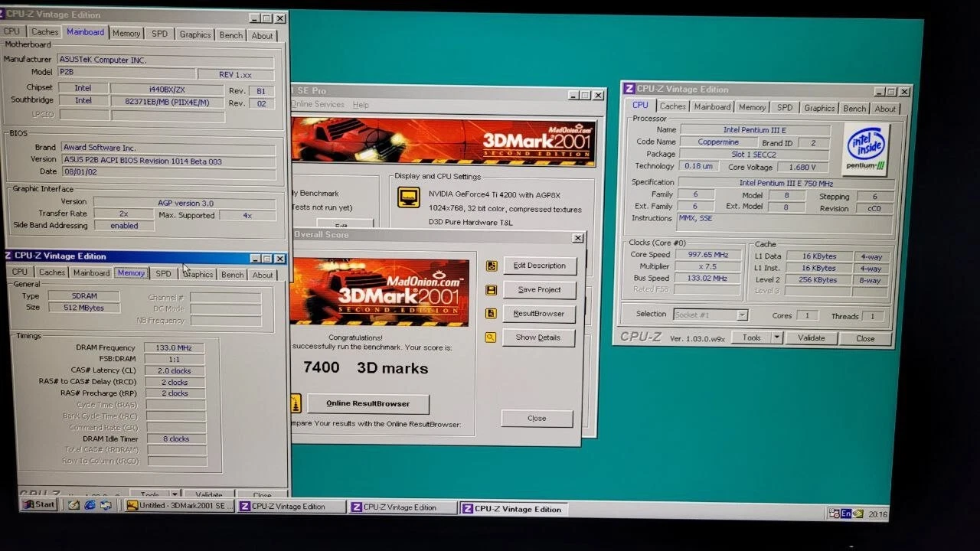
Task: Click the monitor icon in Display and CPU Settings
Action: tap(409, 197)
